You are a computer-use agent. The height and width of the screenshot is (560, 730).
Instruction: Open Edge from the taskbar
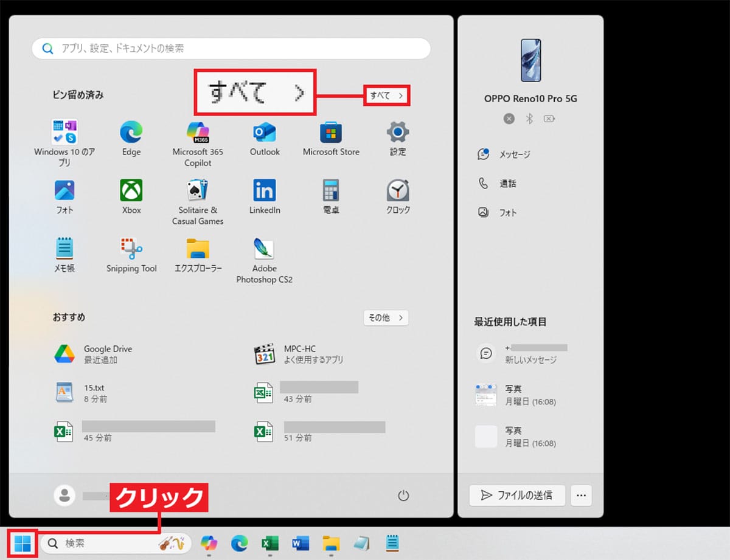(x=239, y=543)
